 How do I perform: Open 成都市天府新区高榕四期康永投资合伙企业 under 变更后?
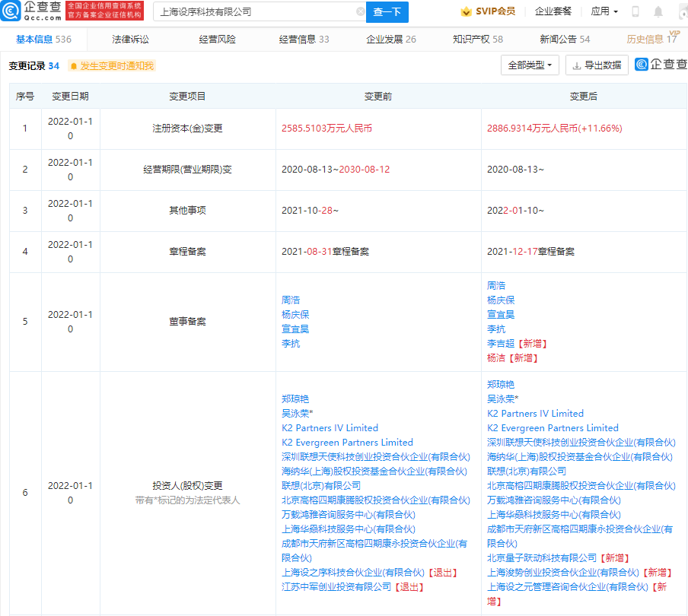(x=580, y=536)
